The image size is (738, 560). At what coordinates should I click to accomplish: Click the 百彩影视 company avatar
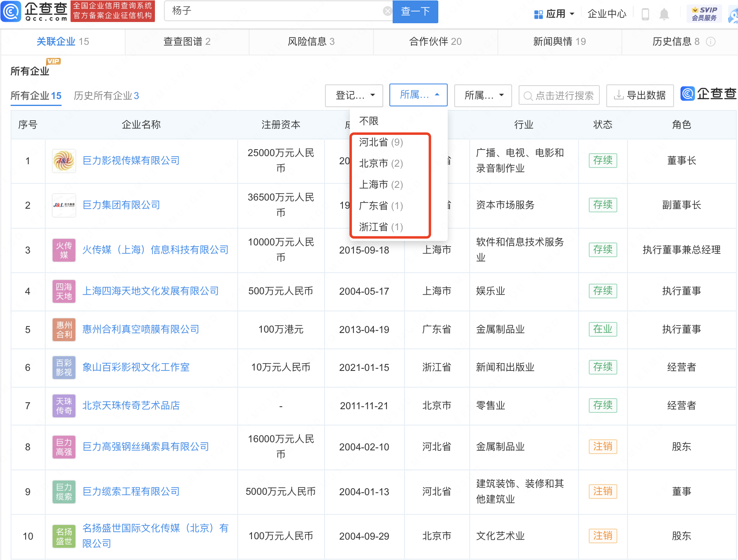pos(64,367)
